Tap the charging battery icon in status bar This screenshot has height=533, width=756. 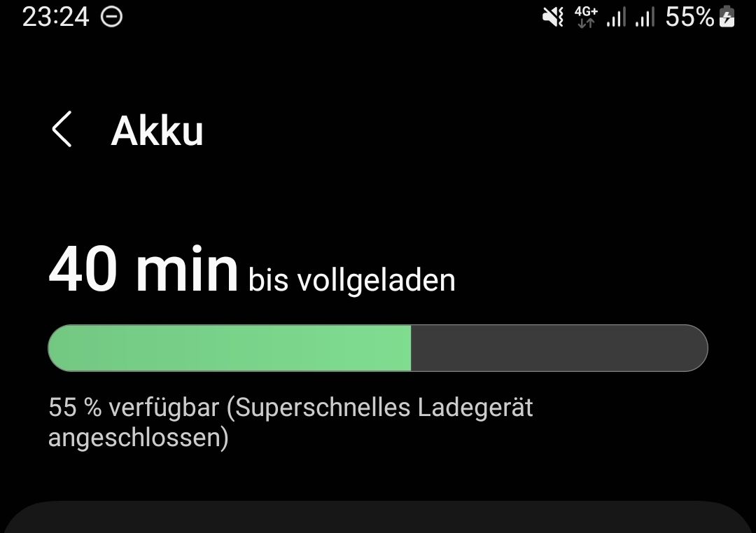pyautogui.click(x=727, y=17)
